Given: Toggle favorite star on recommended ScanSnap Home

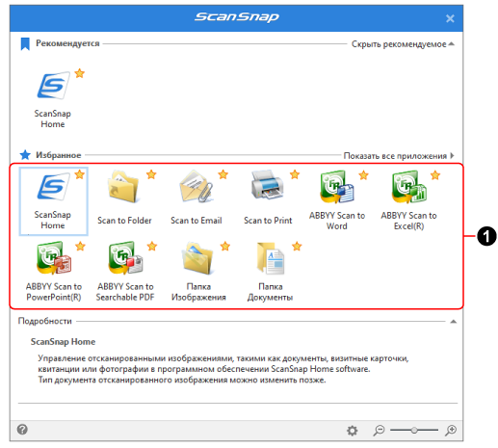Looking at the screenshot, I should (x=80, y=73).
